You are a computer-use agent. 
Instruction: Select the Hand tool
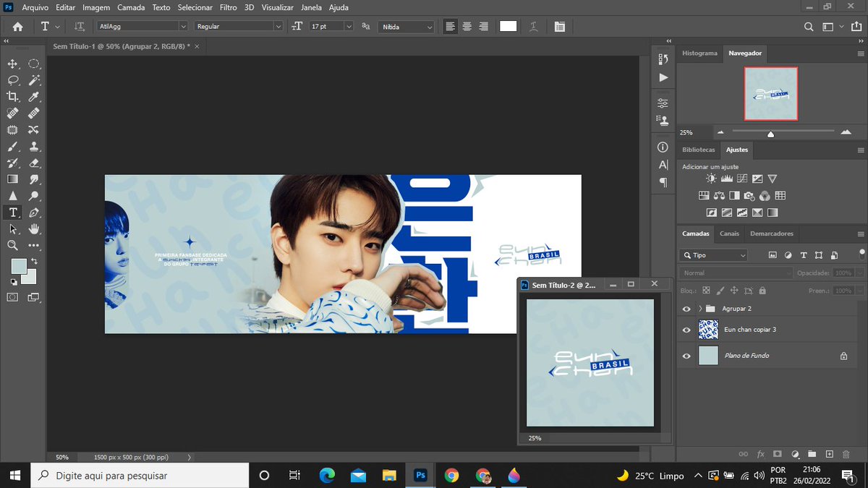coord(33,228)
